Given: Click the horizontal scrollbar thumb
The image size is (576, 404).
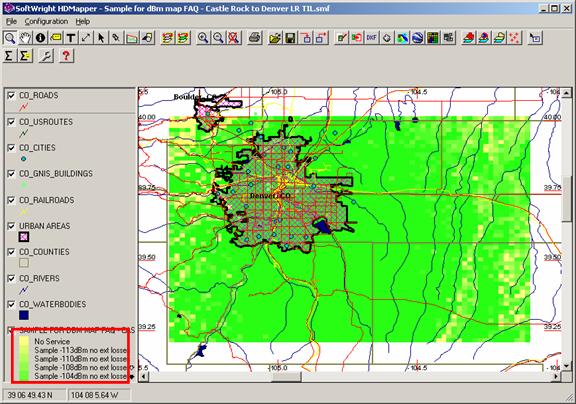Looking at the screenshot, I should point(286,377).
